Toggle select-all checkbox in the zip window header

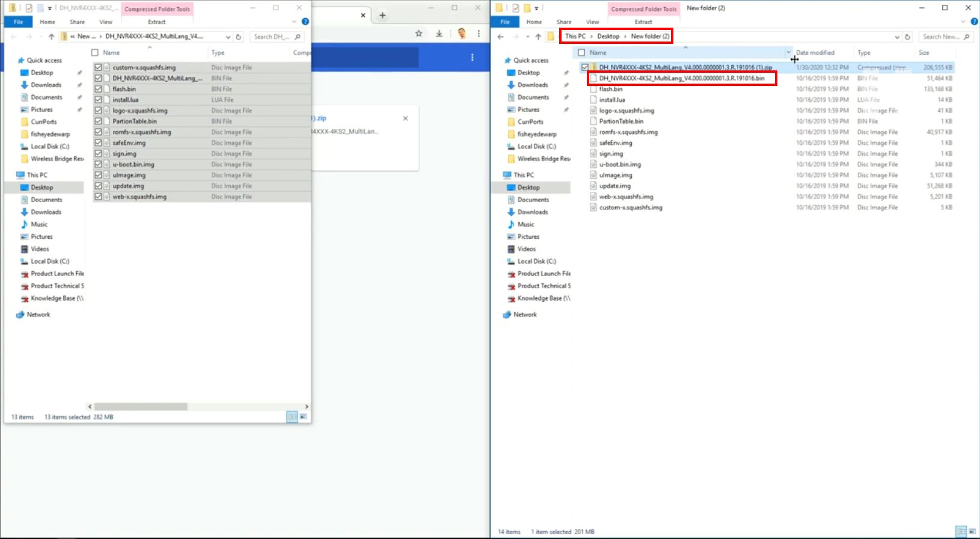(x=94, y=52)
